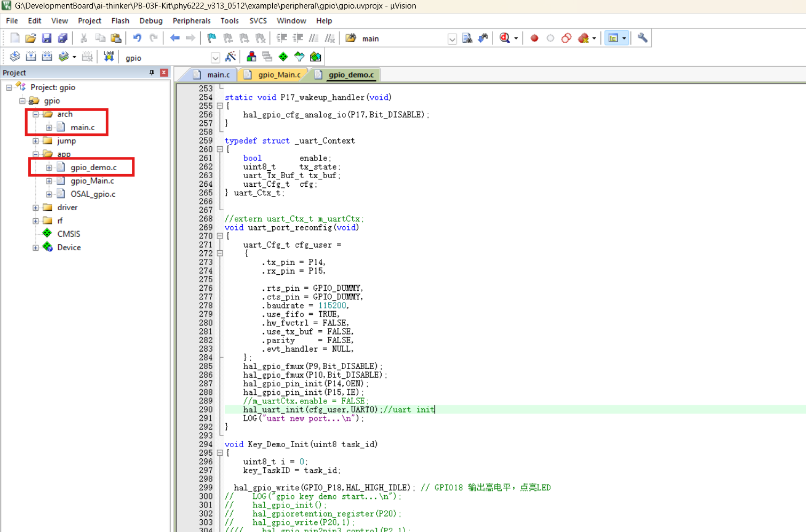Open the target selection dropdown showing gpio

215,58
